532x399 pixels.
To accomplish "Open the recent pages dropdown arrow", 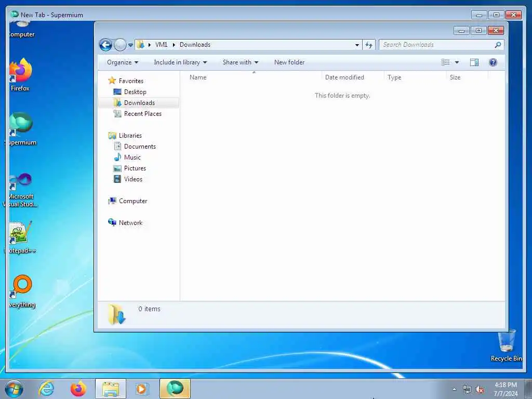I will pyautogui.click(x=130, y=45).
